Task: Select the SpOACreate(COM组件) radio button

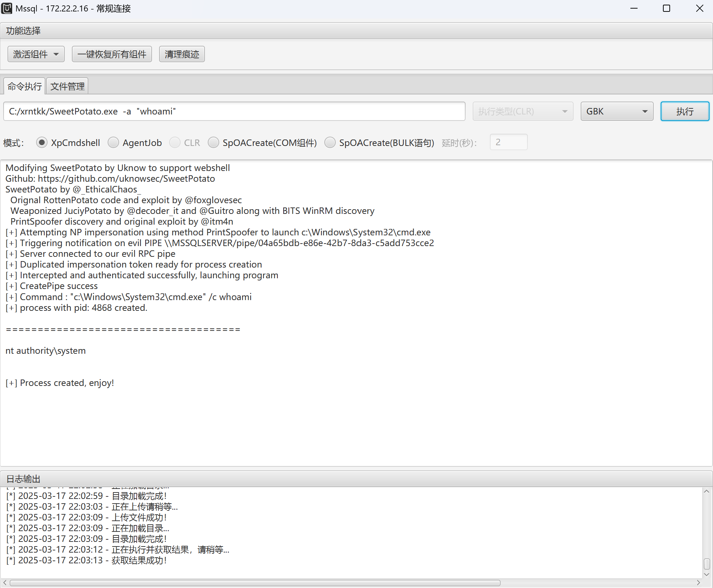Action: [213, 143]
